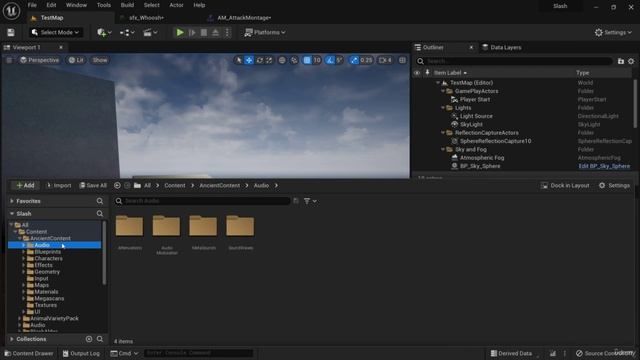Click Save All in the content browser

(93, 186)
